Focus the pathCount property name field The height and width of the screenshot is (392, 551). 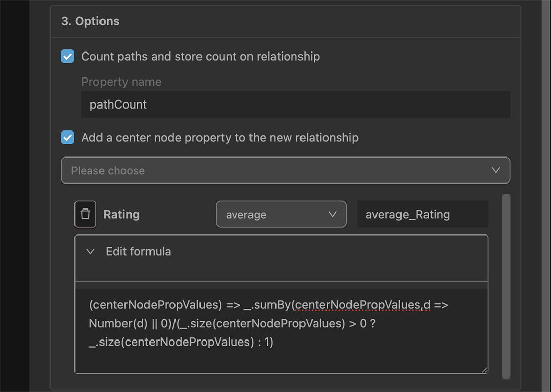(295, 104)
